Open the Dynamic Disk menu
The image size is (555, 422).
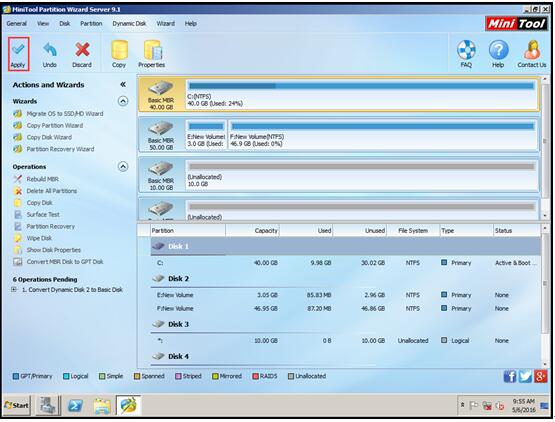point(129,24)
